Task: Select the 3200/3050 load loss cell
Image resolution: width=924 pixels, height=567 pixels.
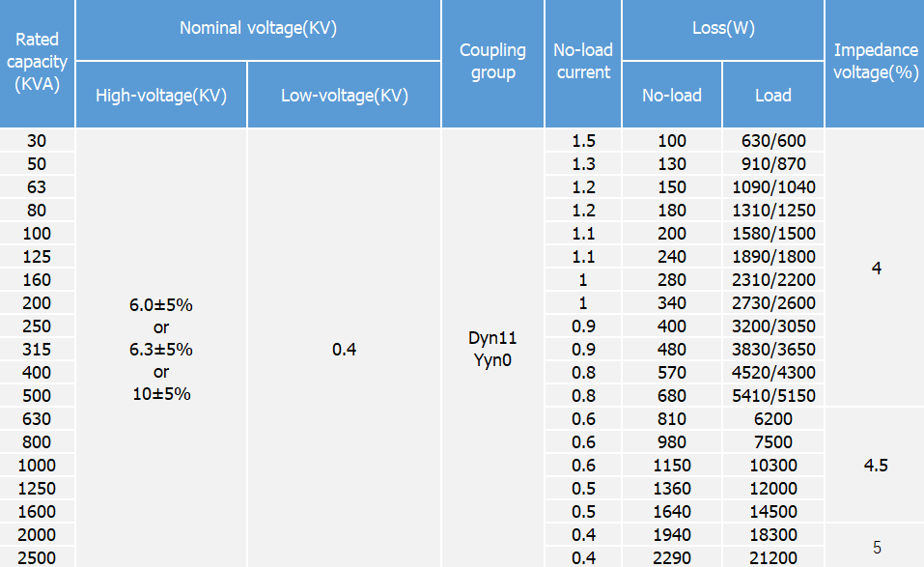Action: pyautogui.click(x=772, y=326)
